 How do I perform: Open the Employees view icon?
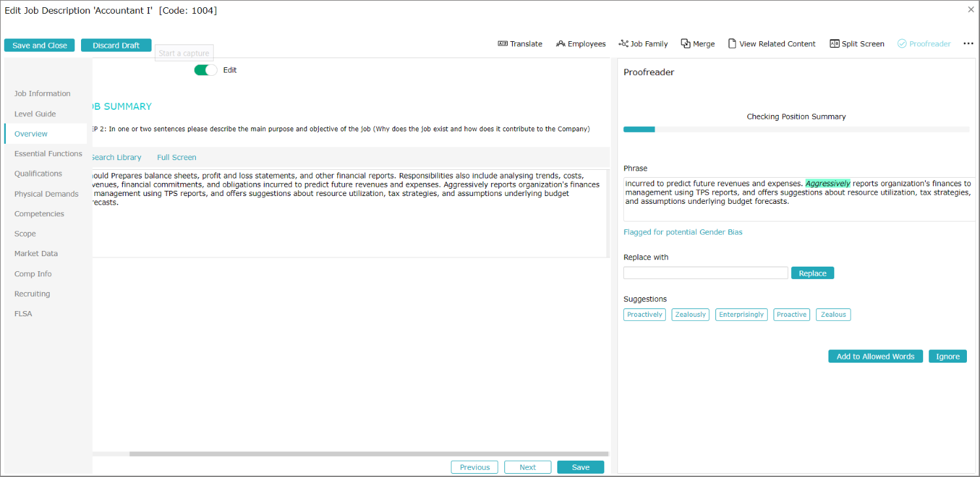561,44
